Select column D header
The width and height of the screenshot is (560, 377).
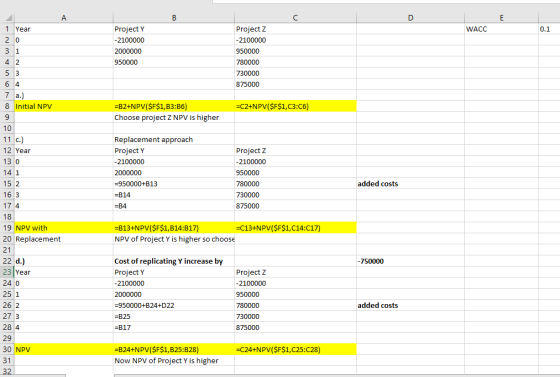410,18
